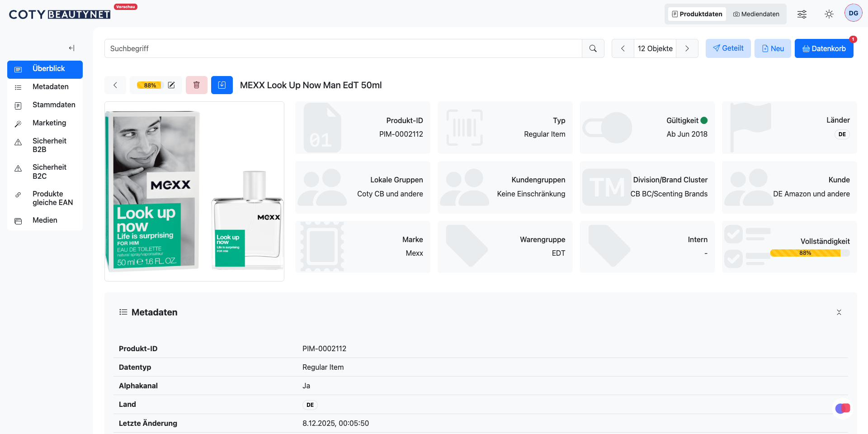
Task: Toggle light/dark theme sun icon
Action: click(829, 14)
